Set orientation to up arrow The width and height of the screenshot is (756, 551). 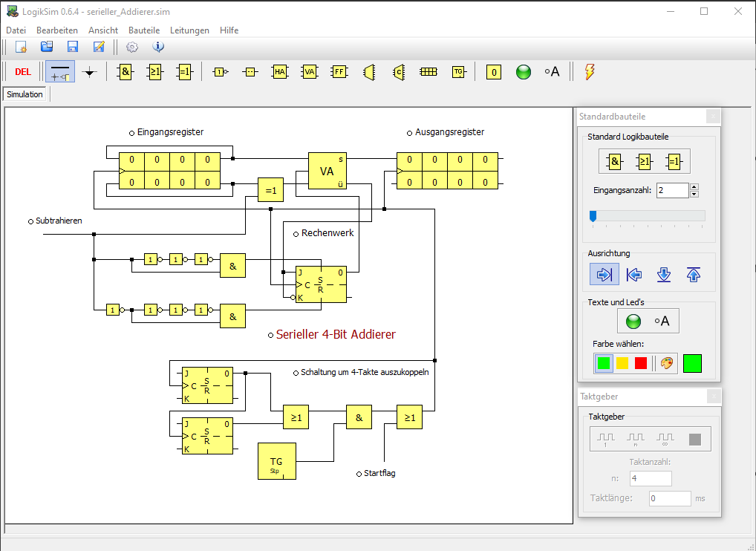coord(694,275)
